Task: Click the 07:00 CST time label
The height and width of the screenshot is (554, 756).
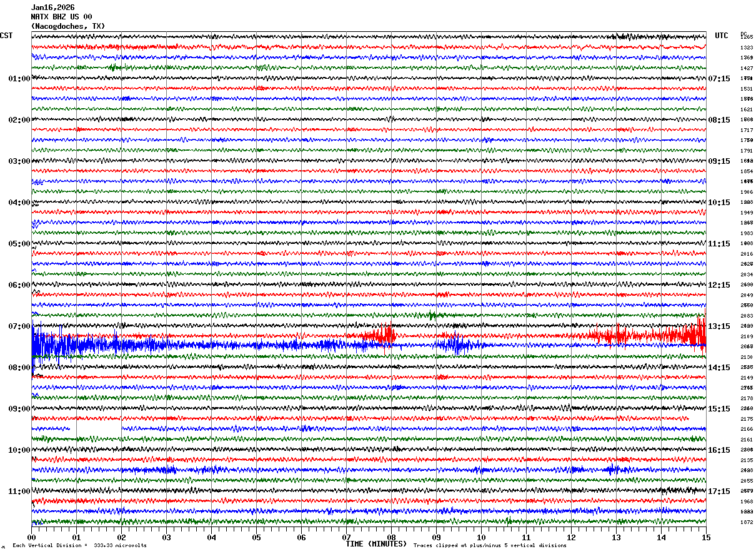Action: (x=19, y=326)
